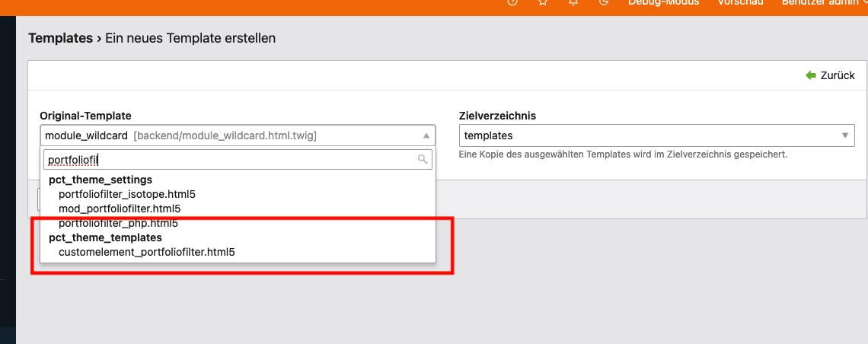Click the Zurück link
The height and width of the screenshot is (344, 868).
pos(837,75)
